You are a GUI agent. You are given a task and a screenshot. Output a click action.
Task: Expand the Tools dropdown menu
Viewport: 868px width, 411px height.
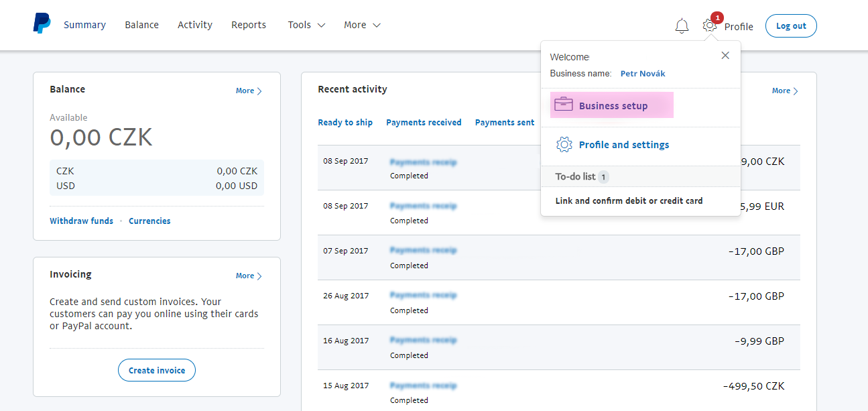tap(306, 25)
